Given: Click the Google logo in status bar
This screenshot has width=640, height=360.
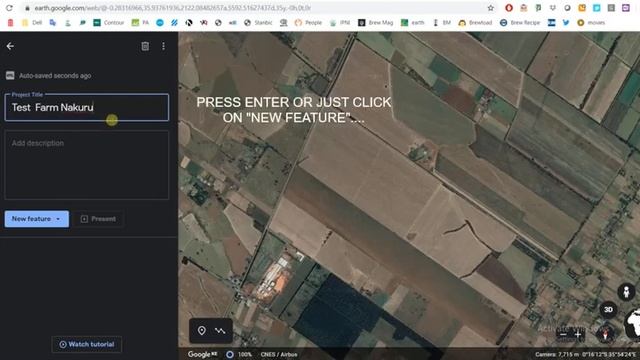Looking at the screenshot, I should [202, 354].
